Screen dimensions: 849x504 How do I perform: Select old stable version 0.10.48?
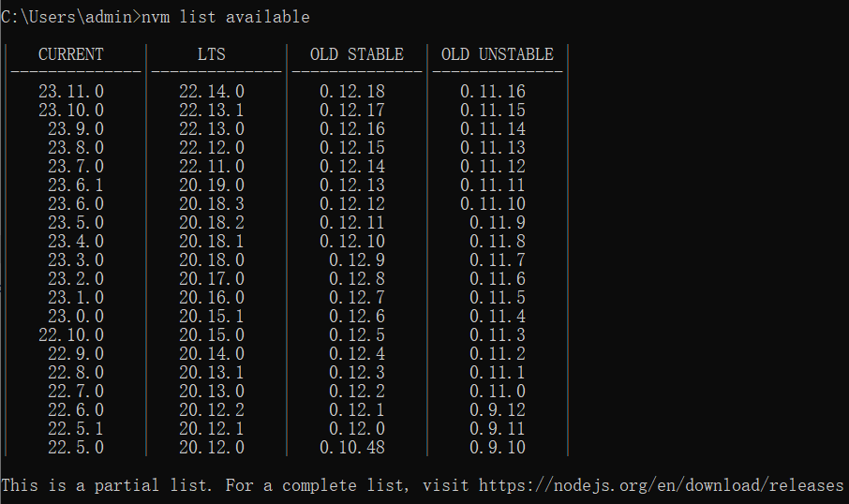(x=352, y=448)
